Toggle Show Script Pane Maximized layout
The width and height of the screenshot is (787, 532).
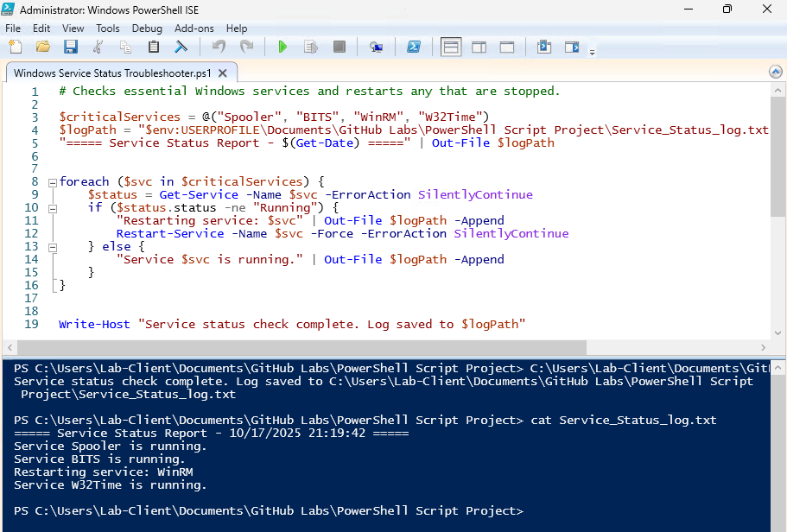point(508,47)
